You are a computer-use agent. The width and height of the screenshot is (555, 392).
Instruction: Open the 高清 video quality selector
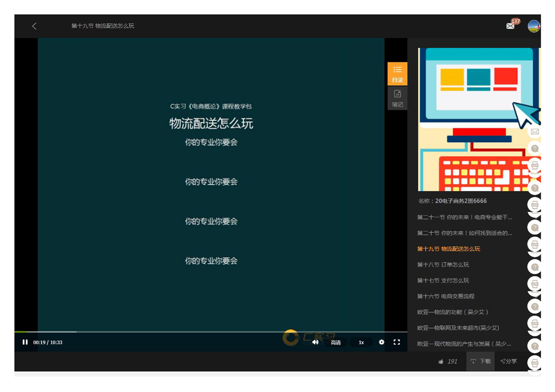click(336, 343)
